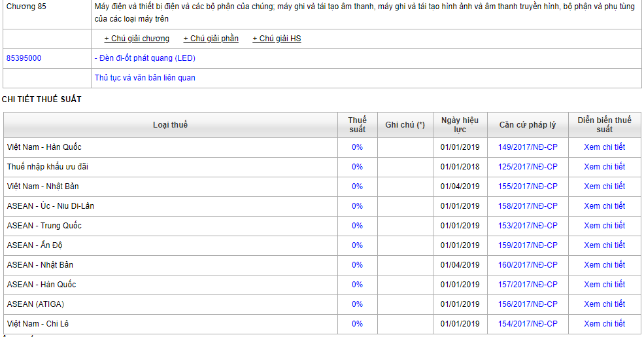Click decree 155/2017/NĐ-CP link
The width and height of the screenshot is (644, 337).
pyautogui.click(x=528, y=186)
